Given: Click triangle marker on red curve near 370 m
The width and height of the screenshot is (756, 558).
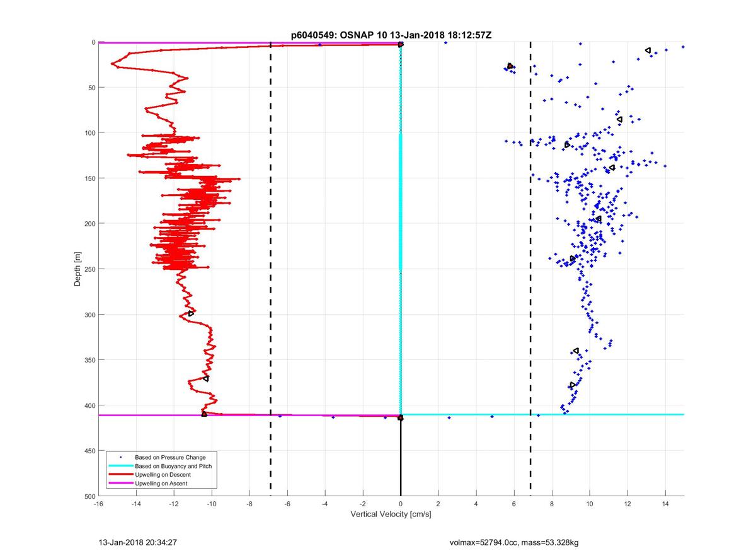Looking at the screenshot, I should (x=206, y=378).
